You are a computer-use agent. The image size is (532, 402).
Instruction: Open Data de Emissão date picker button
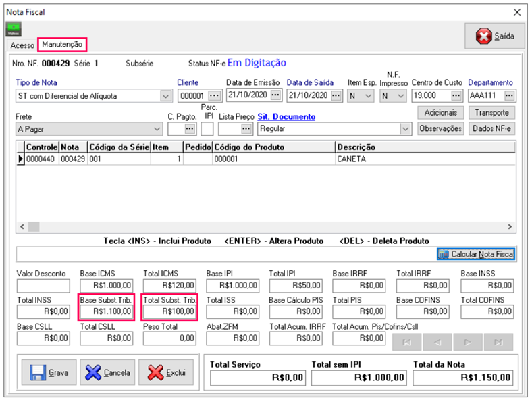point(275,95)
